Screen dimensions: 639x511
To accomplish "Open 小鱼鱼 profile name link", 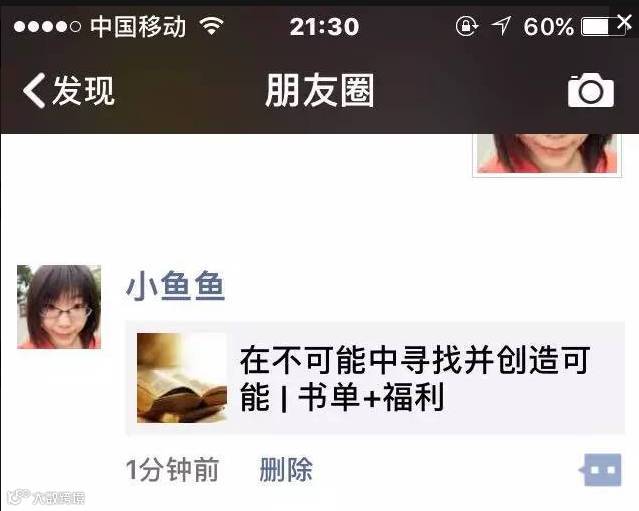I will [x=175, y=286].
